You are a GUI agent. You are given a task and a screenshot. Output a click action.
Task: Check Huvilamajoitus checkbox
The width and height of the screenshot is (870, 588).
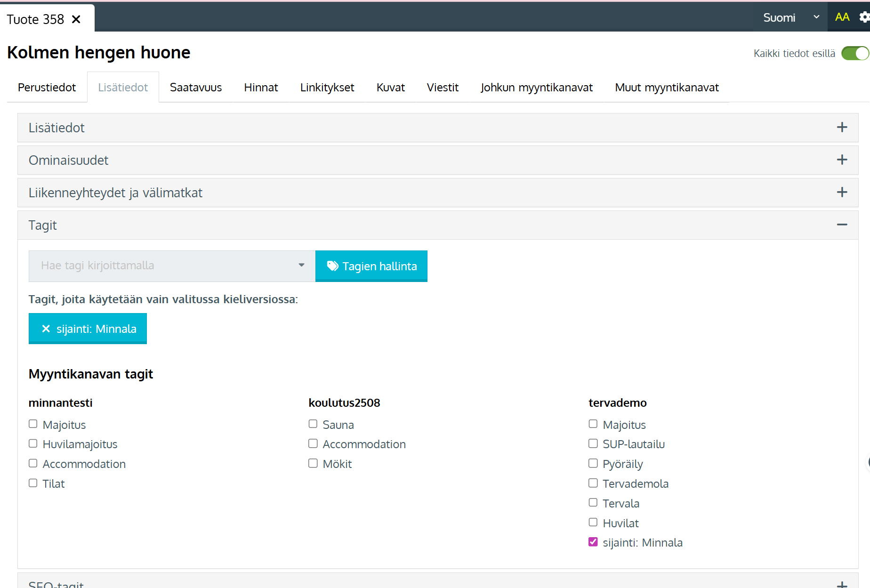(33, 444)
